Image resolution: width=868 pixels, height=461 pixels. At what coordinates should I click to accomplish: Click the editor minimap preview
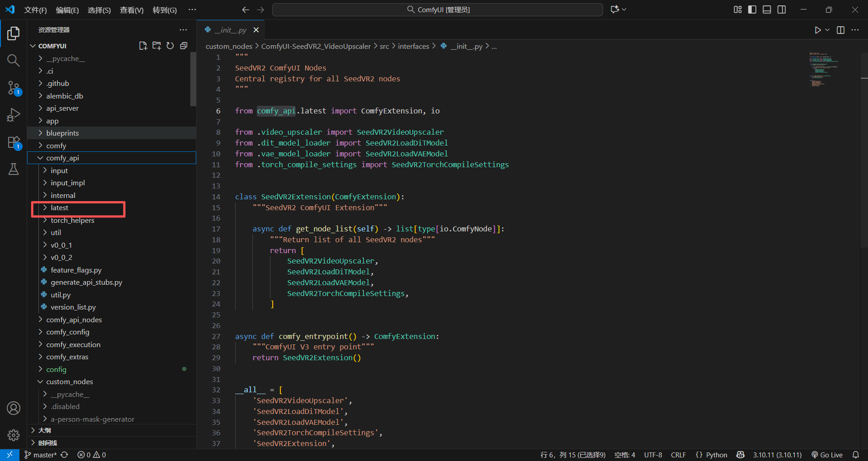click(824, 69)
